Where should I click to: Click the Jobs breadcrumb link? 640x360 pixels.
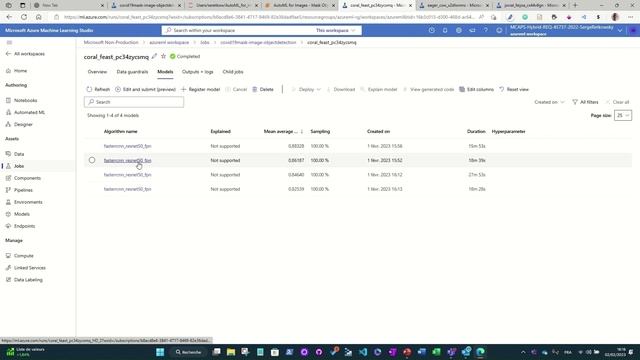tap(204, 42)
